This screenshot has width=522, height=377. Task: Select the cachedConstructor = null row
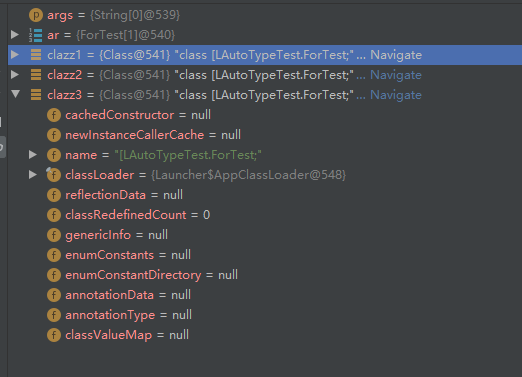coord(265,115)
